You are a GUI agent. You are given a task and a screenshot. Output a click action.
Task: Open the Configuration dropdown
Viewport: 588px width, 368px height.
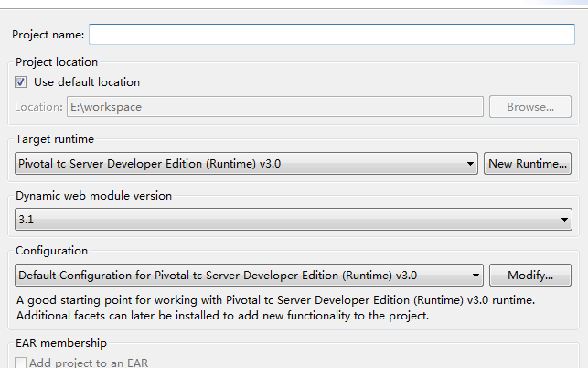point(249,276)
